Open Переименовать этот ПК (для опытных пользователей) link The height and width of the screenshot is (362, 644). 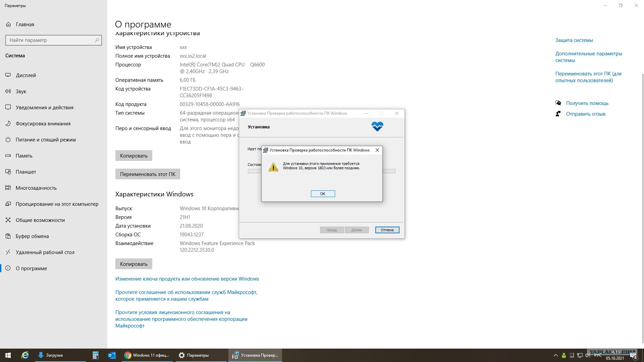point(588,77)
